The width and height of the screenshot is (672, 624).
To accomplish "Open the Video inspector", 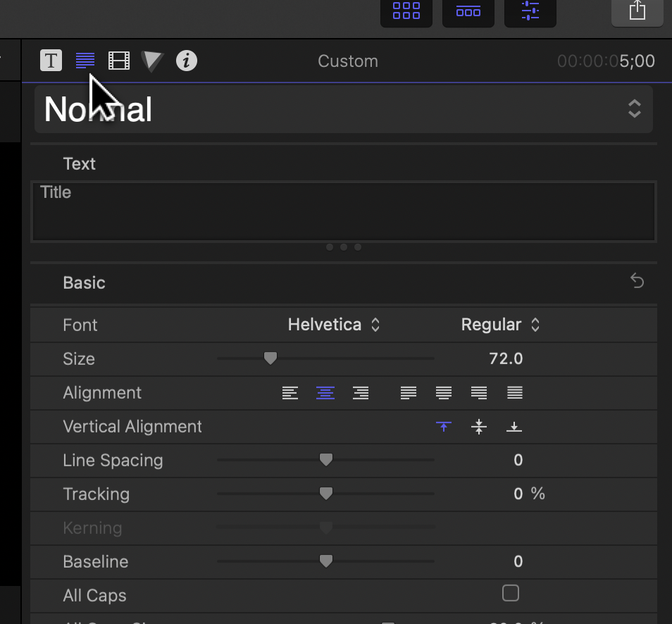I will coord(118,61).
